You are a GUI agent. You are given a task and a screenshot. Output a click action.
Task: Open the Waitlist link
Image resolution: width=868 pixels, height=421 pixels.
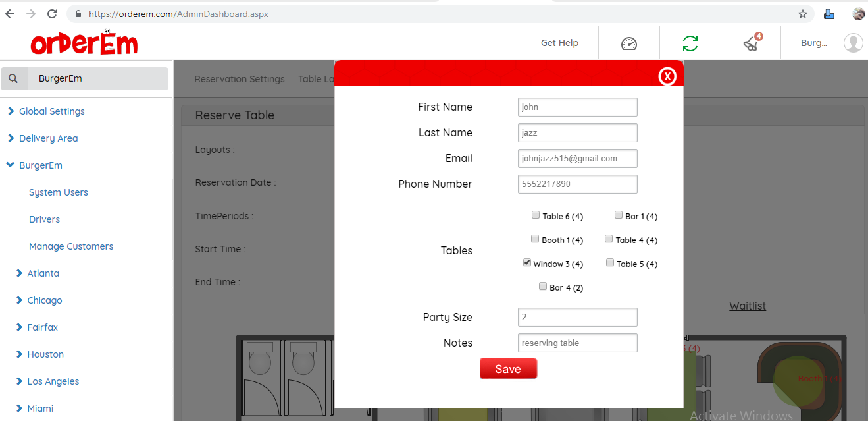pyautogui.click(x=747, y=306)
